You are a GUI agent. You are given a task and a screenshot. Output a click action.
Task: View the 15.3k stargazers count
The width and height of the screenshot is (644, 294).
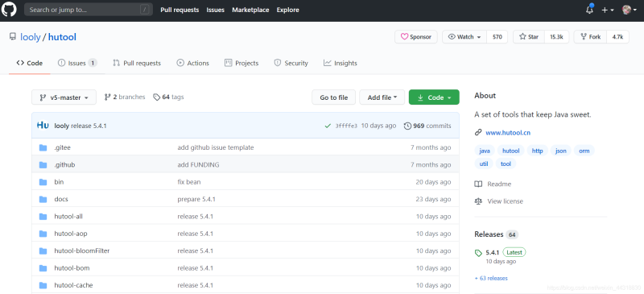point(556,36)
